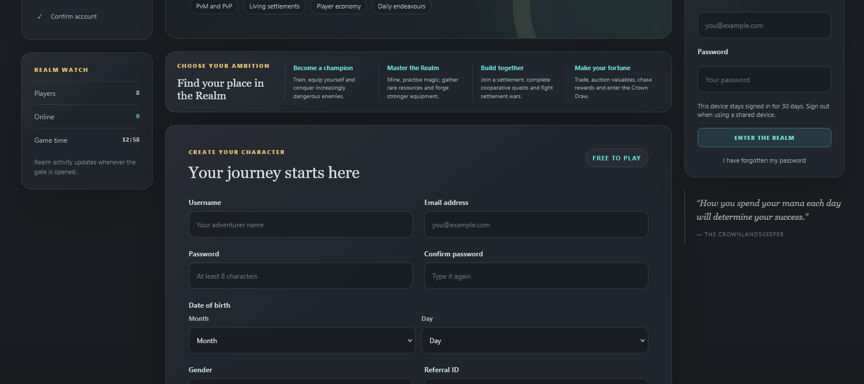864x384 pixels.
Task: Click 'I have forgotten my password' link
Action: [x=764, y=161]
